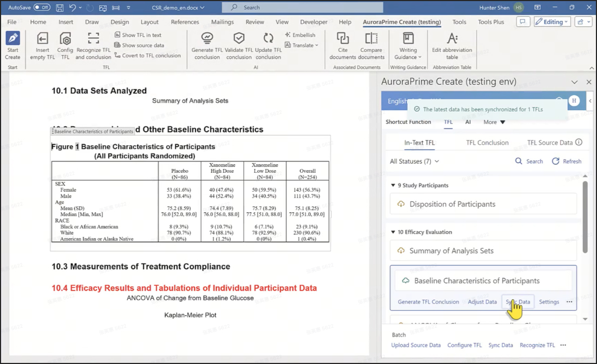Viewport: 597px width, 364px height.
Task: Open Settings for Baseline Characteristics
Action: [549, 301]
